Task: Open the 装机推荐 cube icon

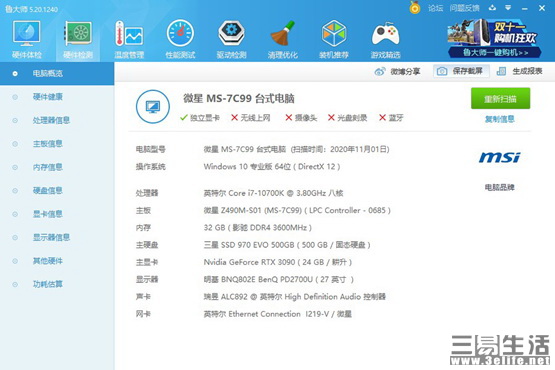Action: click(334, 39)
